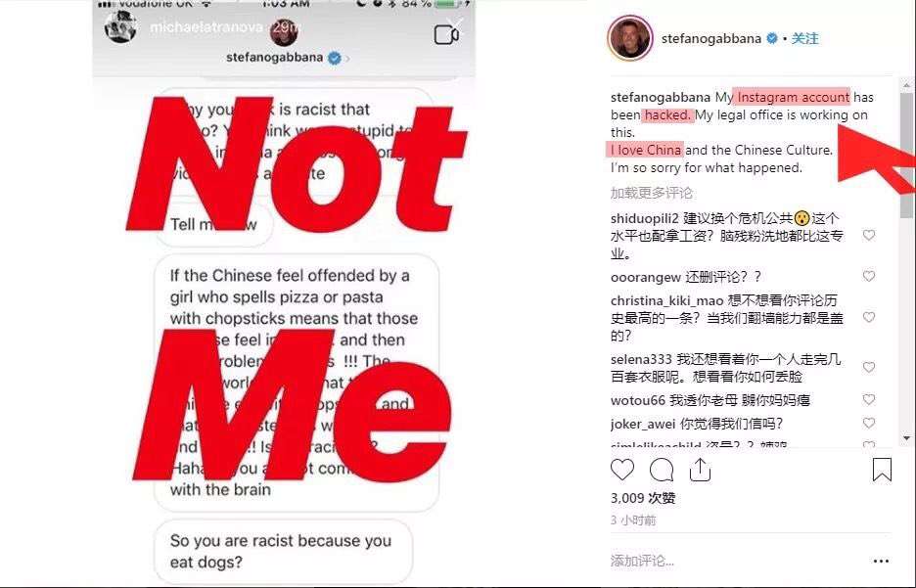Click the verified badge next to stefanogabbana header
Image resolution: width=916 pixels, height=588 pixels.
coord(772,38)
